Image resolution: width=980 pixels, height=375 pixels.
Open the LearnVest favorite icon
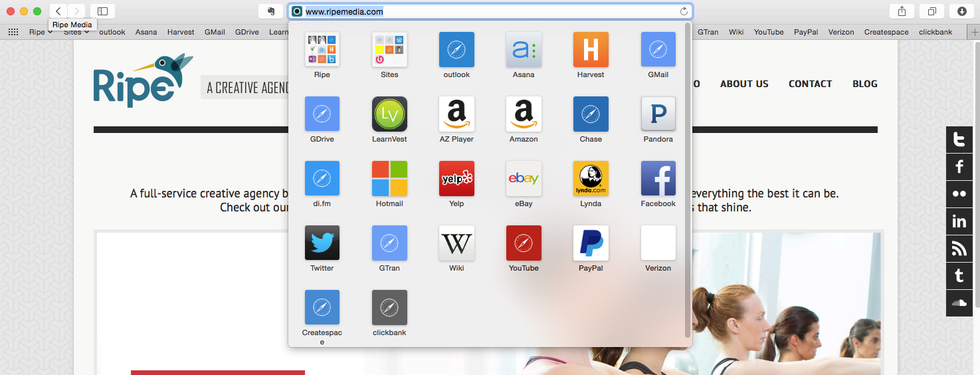tap(389, 114)
